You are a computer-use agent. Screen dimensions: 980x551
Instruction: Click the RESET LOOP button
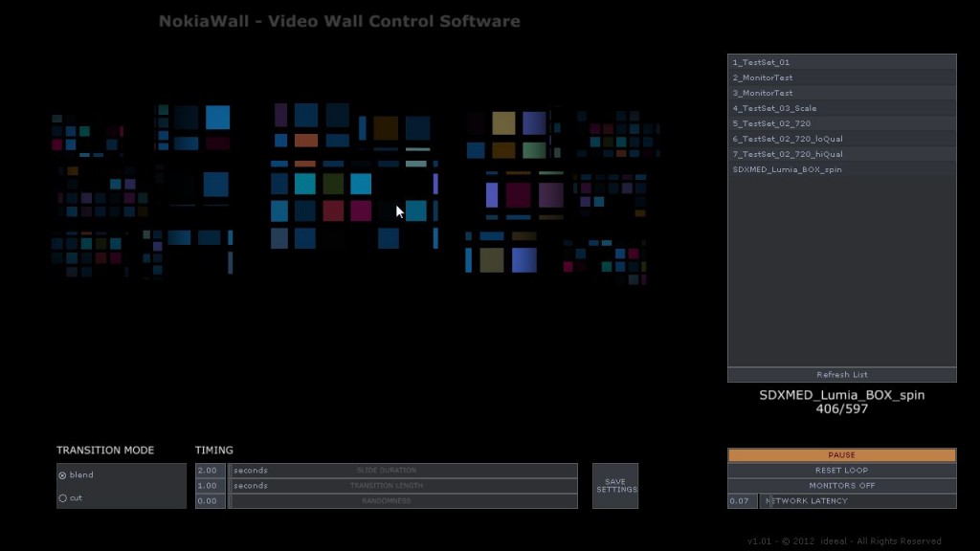(x=841, y=470)
